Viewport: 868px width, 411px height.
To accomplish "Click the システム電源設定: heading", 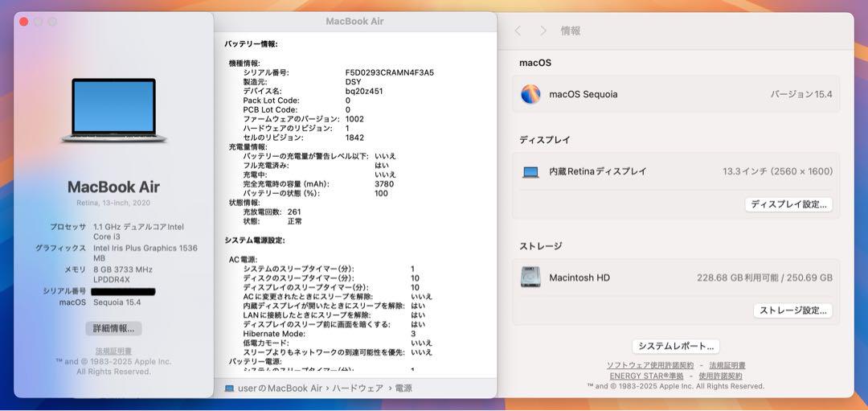I will [255, 240].
